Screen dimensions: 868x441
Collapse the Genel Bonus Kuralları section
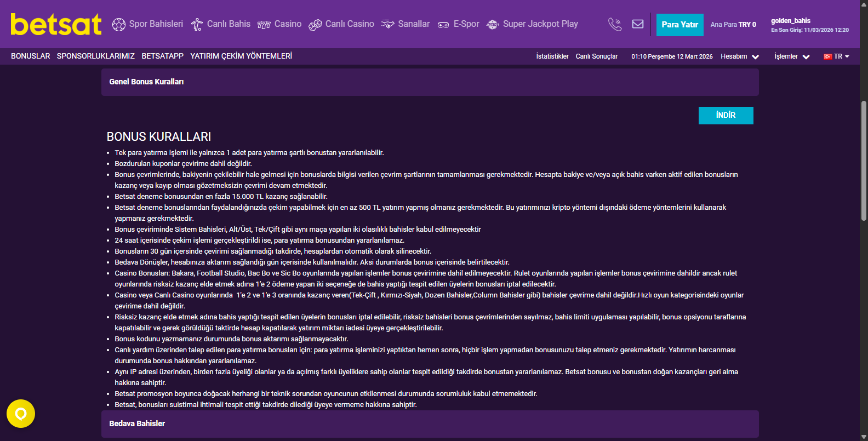click(x=430, y=82)
